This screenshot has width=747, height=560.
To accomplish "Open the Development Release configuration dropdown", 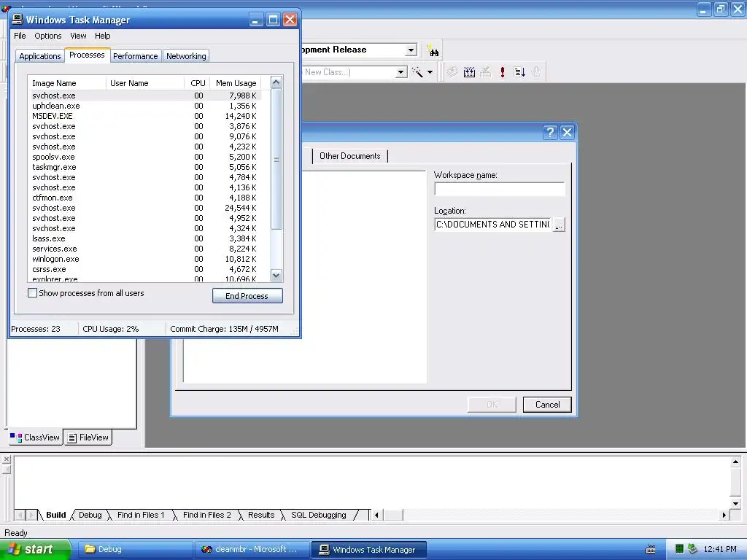I will pyautogui.click(x=411, y=50).
